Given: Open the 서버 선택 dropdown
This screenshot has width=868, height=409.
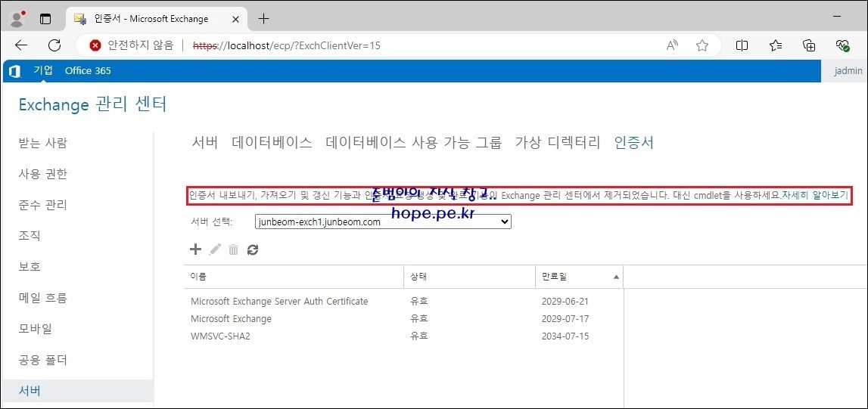Looking at the screenshot, I should coord(383,222).
